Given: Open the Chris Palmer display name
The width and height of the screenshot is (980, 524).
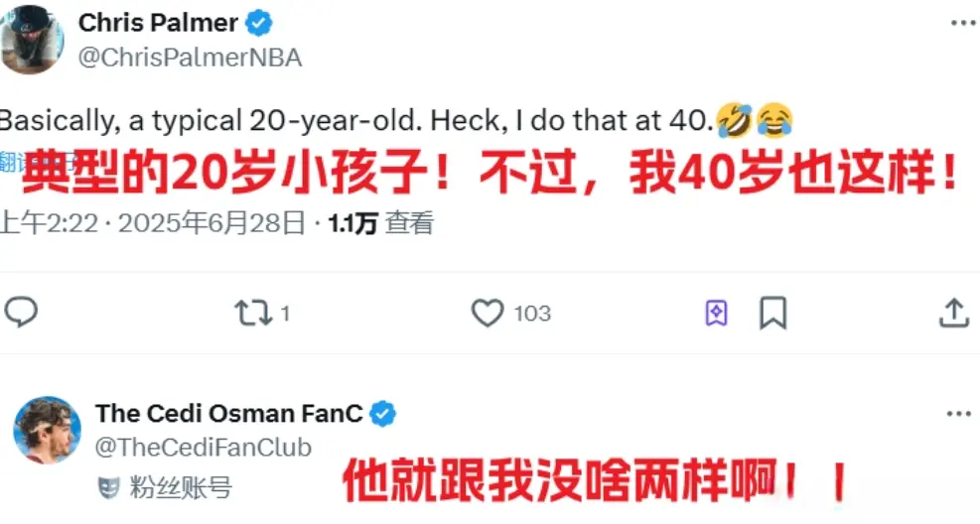Looking at the screenshot, I should coord(158,23).
